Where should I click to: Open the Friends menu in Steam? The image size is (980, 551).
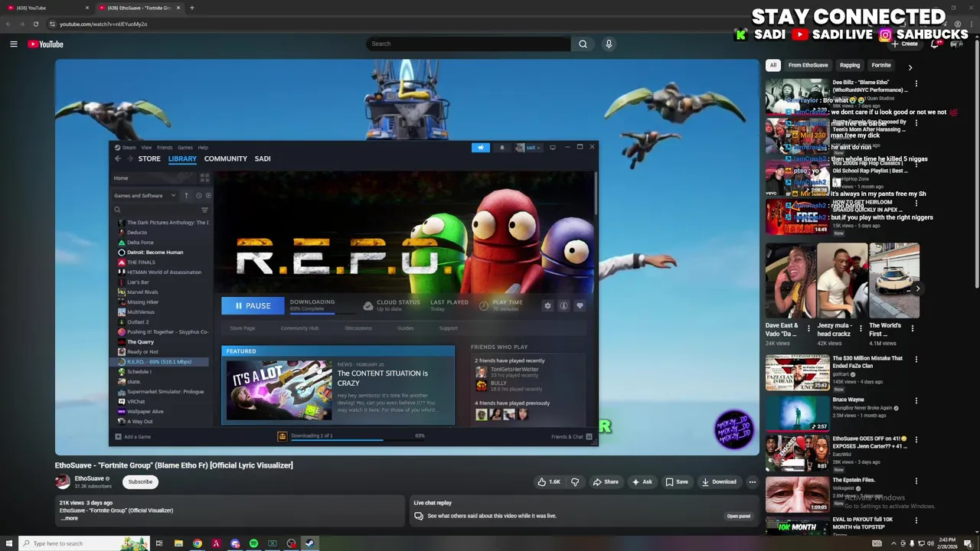(x=165, y=148)
